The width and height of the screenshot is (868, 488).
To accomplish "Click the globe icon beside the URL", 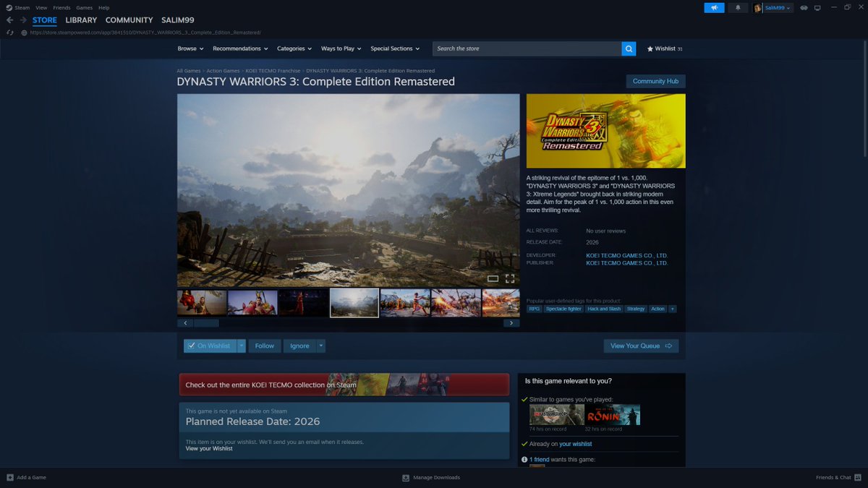I will click(25, 33).
